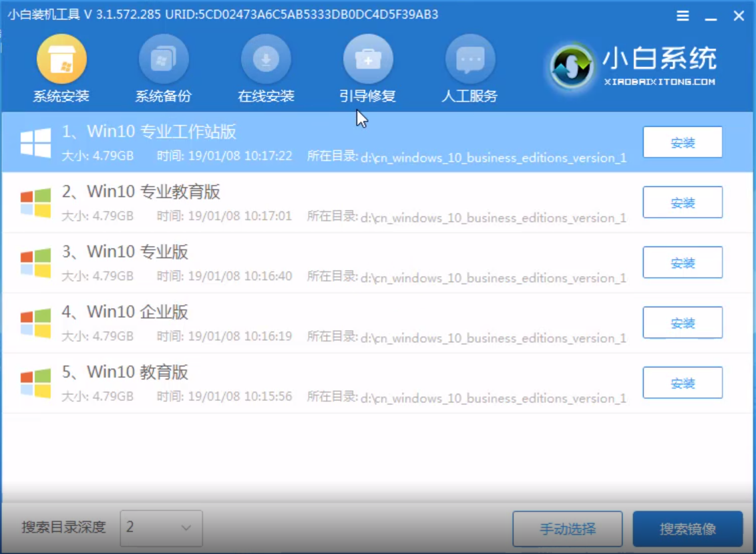Click the Windows logo beside Win10 专业工作站版

click(37, 140)
